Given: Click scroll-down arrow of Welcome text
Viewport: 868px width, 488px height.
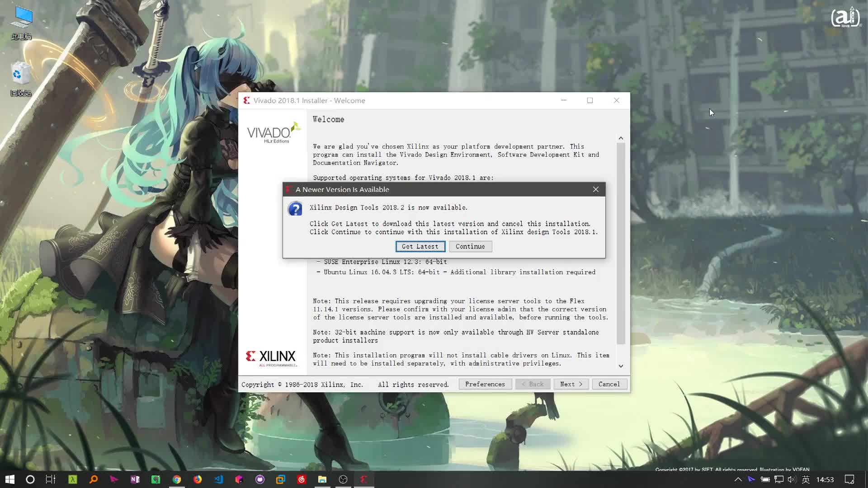Looking at the screenshot, I should [x=621, y=366].
